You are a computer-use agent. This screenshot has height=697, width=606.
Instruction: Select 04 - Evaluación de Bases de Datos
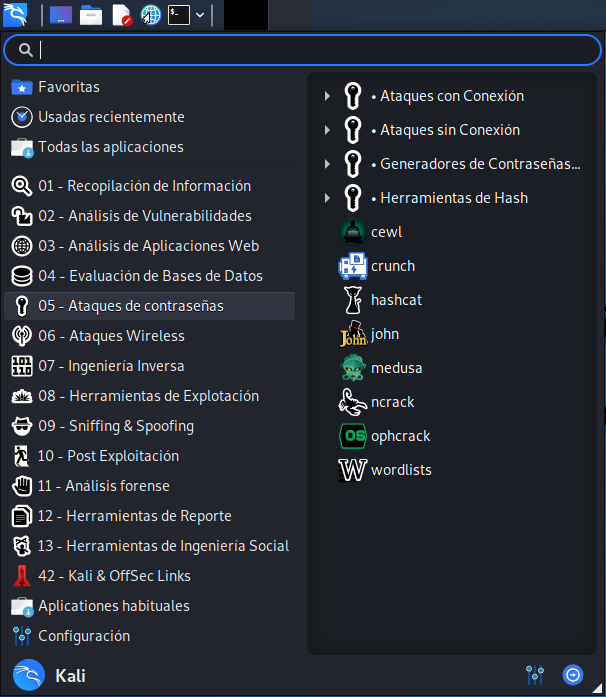149,276
